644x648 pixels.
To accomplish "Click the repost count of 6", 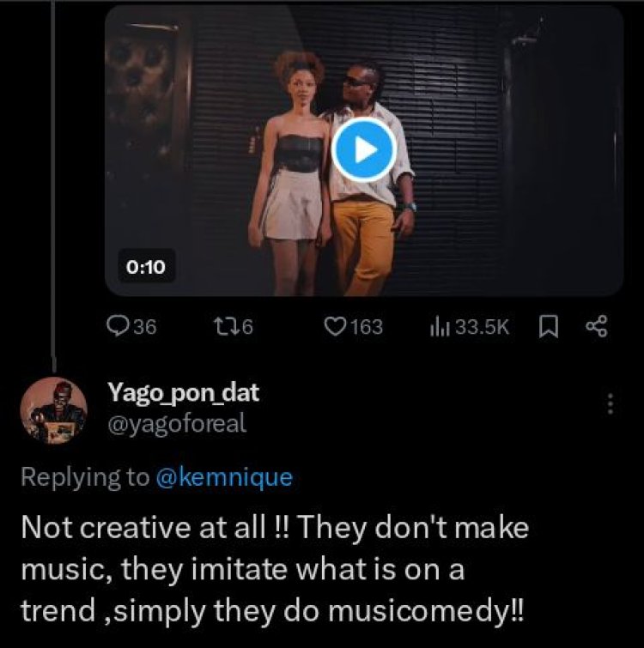I will 246,326.
